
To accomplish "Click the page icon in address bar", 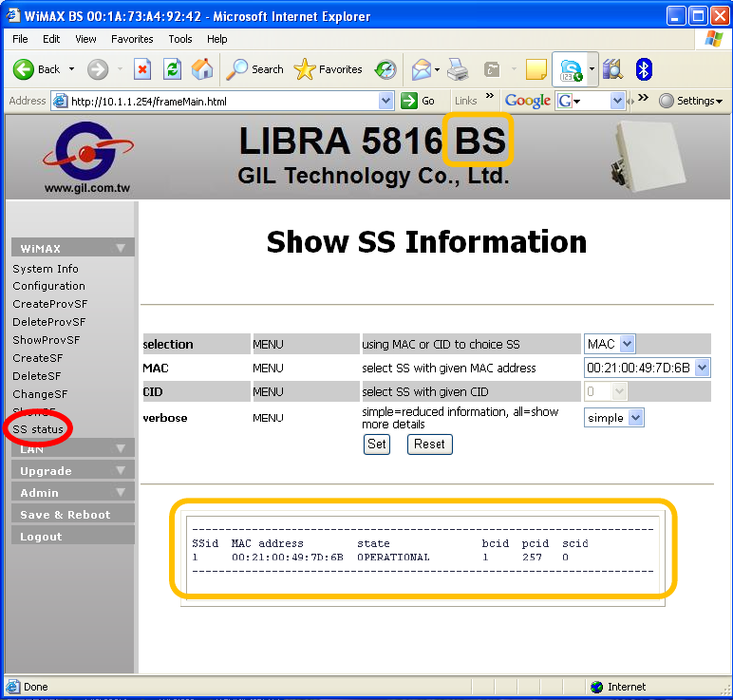I will (60, 101).
